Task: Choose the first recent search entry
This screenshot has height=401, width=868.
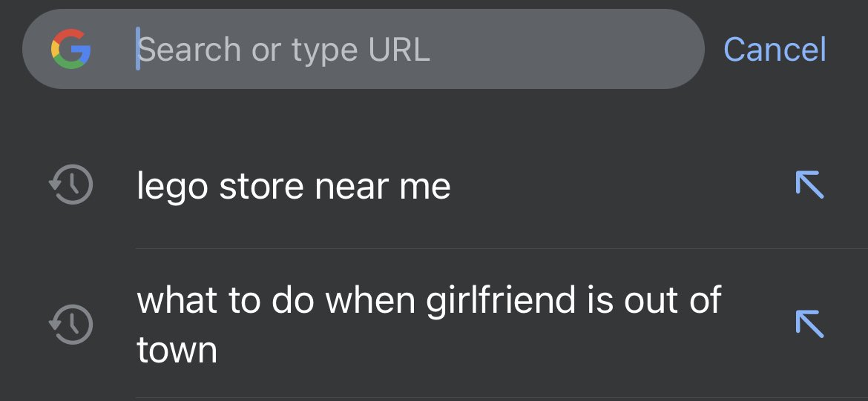Action: click(434, 185)
